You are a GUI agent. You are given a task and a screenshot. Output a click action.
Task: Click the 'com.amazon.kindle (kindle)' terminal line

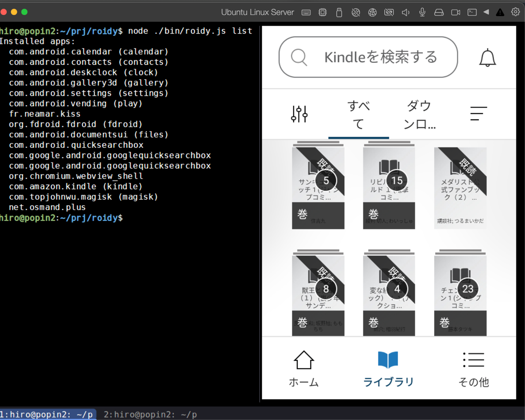tap(76, 186)
